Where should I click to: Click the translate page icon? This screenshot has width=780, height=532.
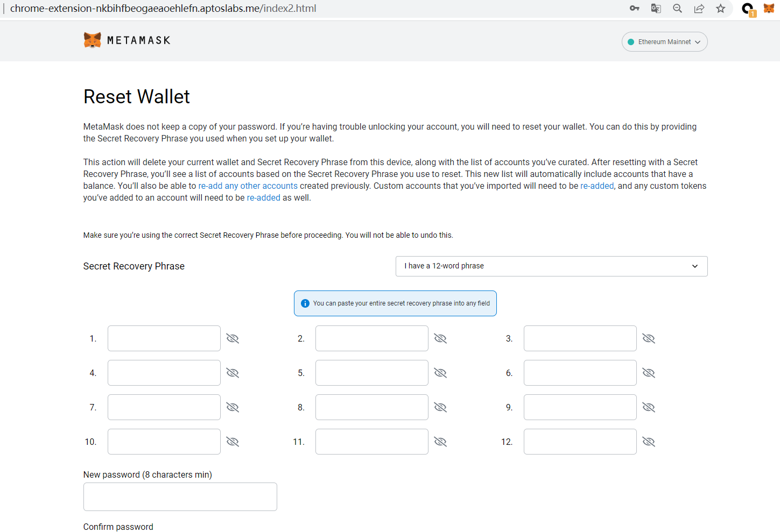tap(656, 9)
